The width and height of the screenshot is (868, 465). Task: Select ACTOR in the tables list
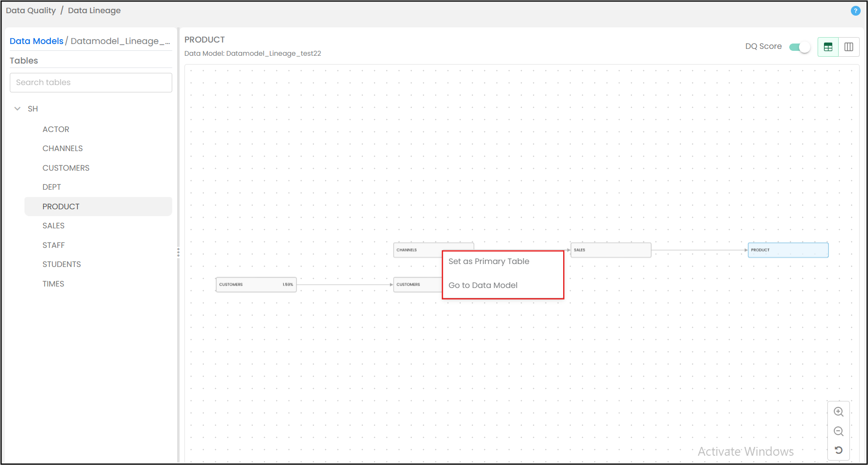pyautogui.click(x=56, y=129)
